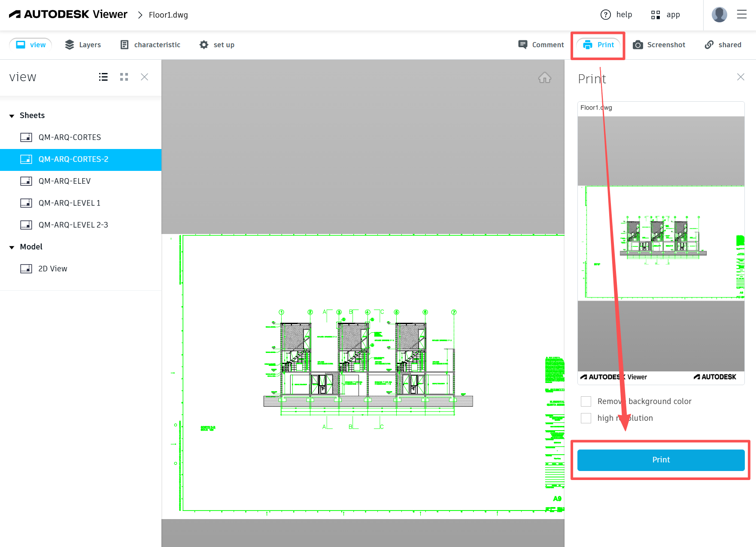Screen dimensions: 756x547
Task: Open the set up settings tab
Action: point(217,45)
